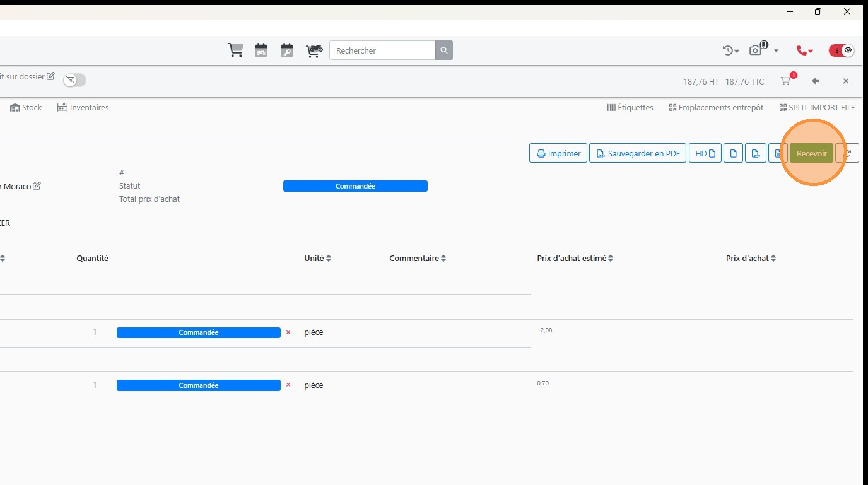Click the CSV export file icon
Image resolution: width=868 pixels, height=485 pixels.
click(x=755, y=153)
